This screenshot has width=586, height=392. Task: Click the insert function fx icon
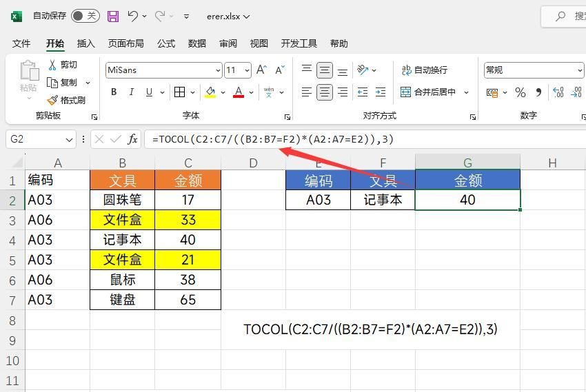click(x=132, y=139)
